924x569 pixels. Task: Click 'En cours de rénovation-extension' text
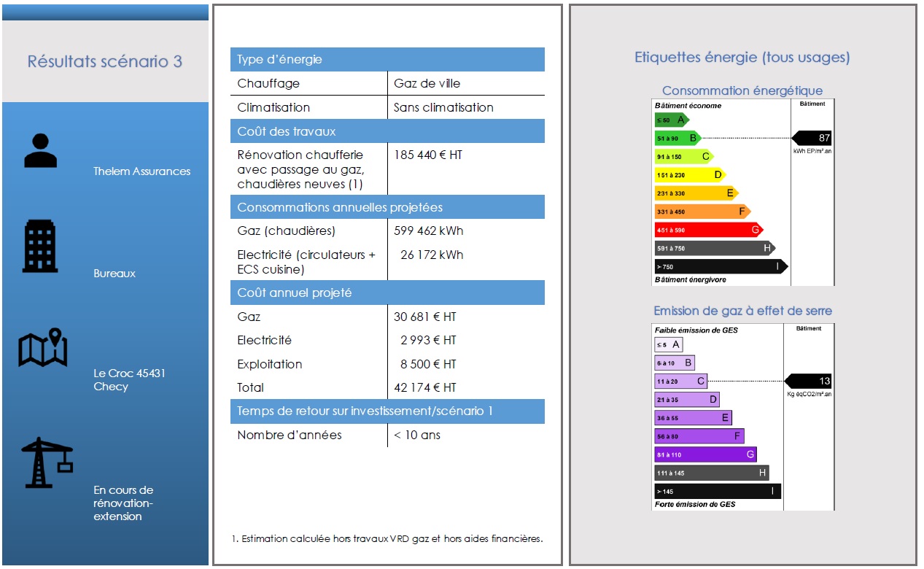click(x=123, y=503)
